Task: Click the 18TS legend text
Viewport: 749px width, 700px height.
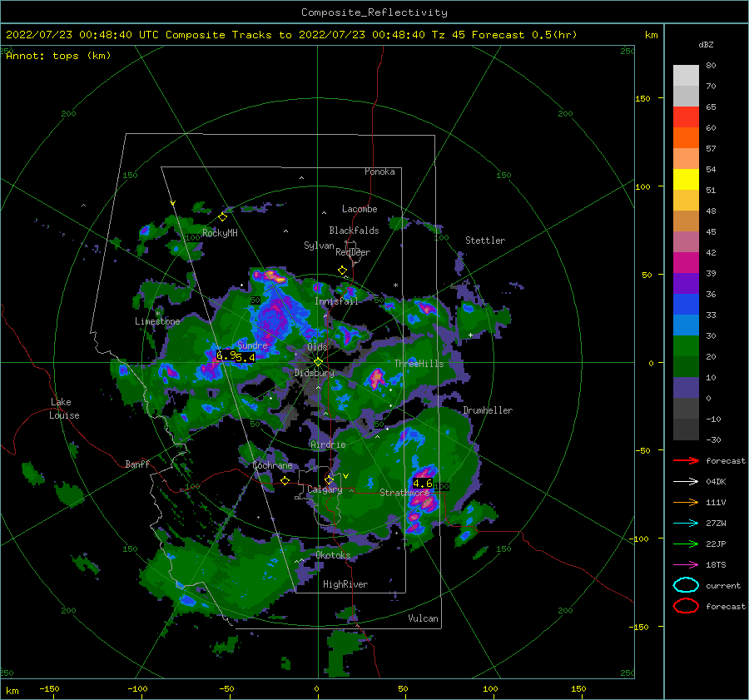Action: coord(716,565)
